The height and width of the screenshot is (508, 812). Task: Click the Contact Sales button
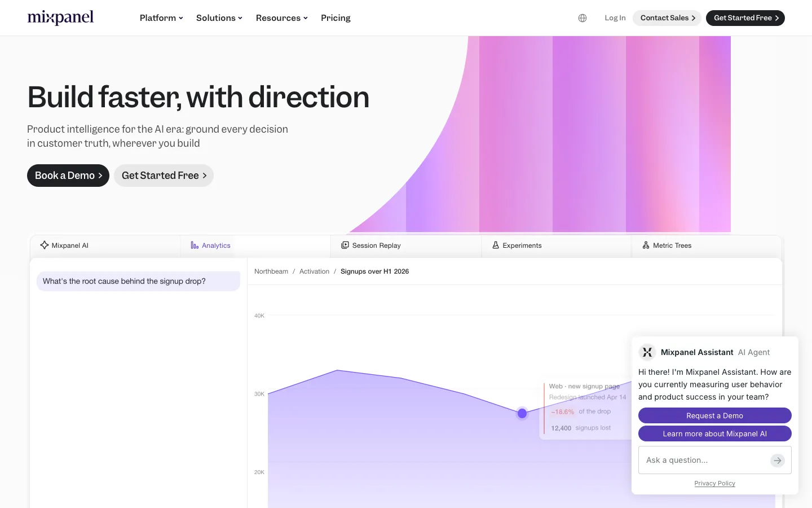[667, 18]
